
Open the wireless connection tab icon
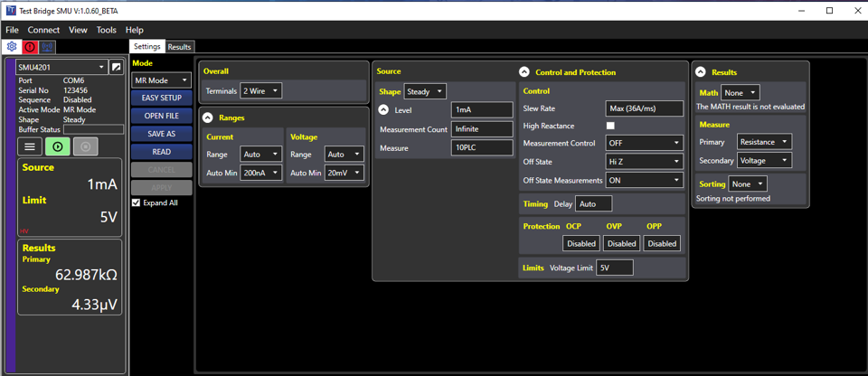coord(47,47)
